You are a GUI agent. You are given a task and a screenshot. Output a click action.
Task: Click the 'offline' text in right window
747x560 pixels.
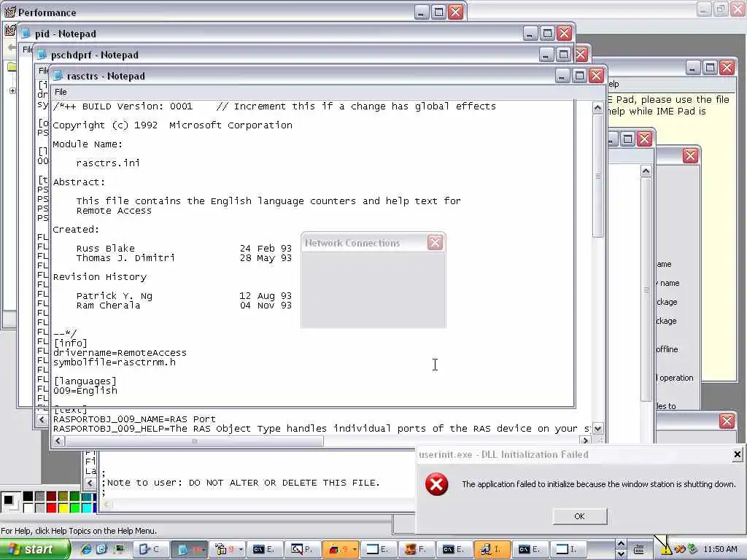(667, 349)
